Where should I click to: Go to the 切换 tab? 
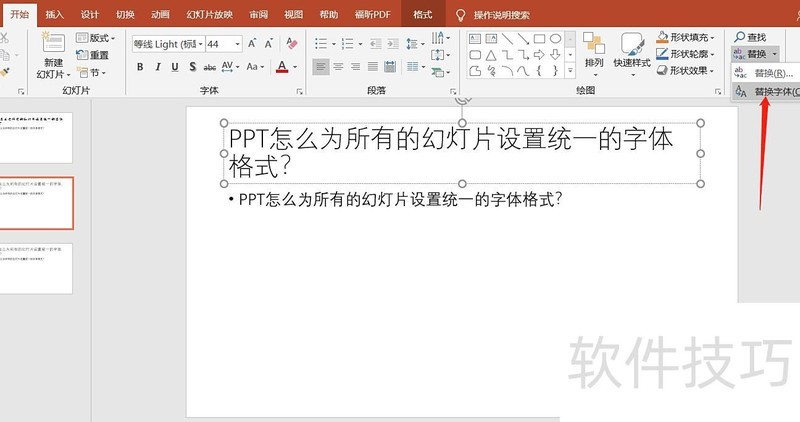pos(125,15)
